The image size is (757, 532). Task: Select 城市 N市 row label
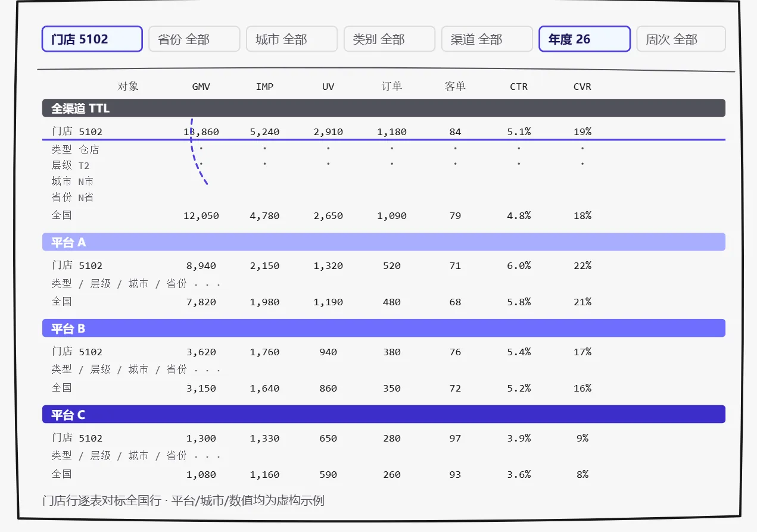[73, 181]
